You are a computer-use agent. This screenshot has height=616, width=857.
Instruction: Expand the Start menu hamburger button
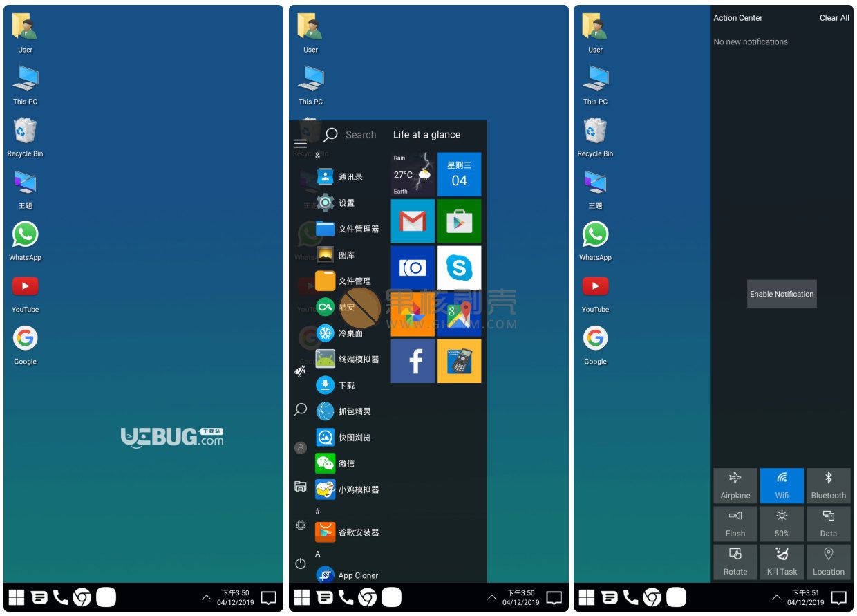tap(301, 143)
